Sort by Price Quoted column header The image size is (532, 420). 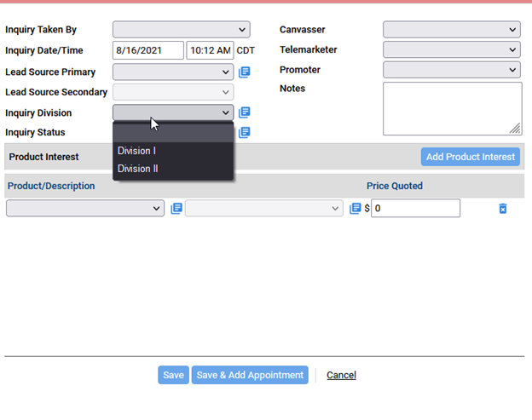tap(395, 186)
